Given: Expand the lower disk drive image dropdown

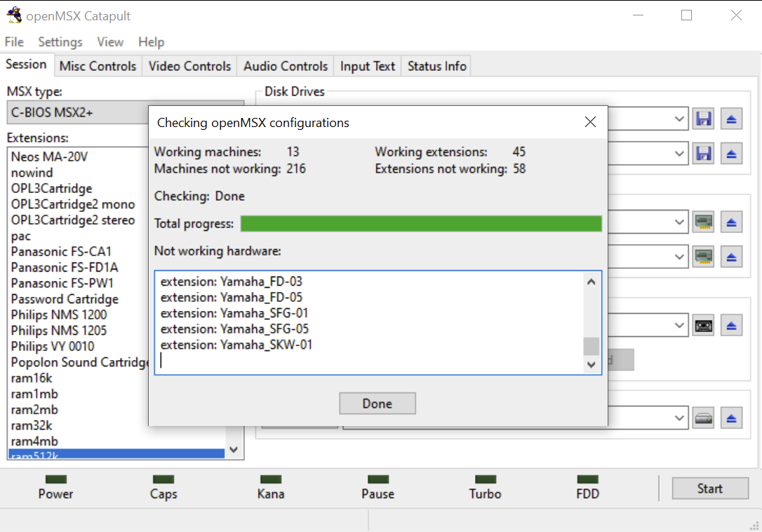Looking at the screenshot, I should pyautogui.click(x=679, y=154).
